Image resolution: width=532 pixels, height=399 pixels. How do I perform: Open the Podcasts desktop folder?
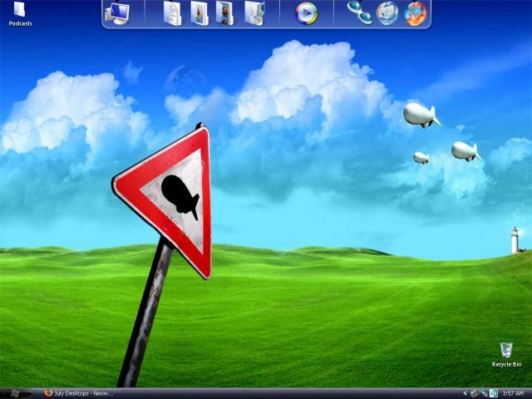coord(20,14)
